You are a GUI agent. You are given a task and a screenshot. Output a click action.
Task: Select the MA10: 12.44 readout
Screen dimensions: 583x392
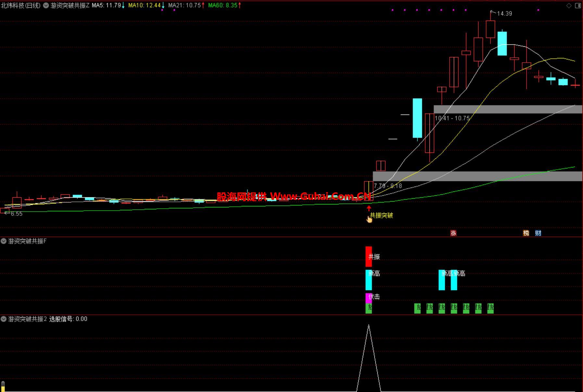146,5
